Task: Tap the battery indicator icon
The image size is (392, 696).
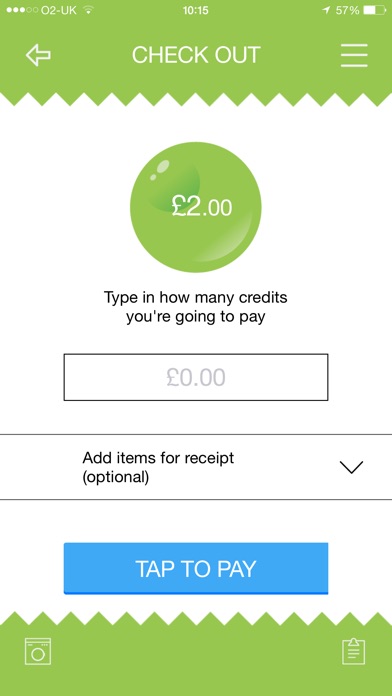Action: [x=375, y=10]
